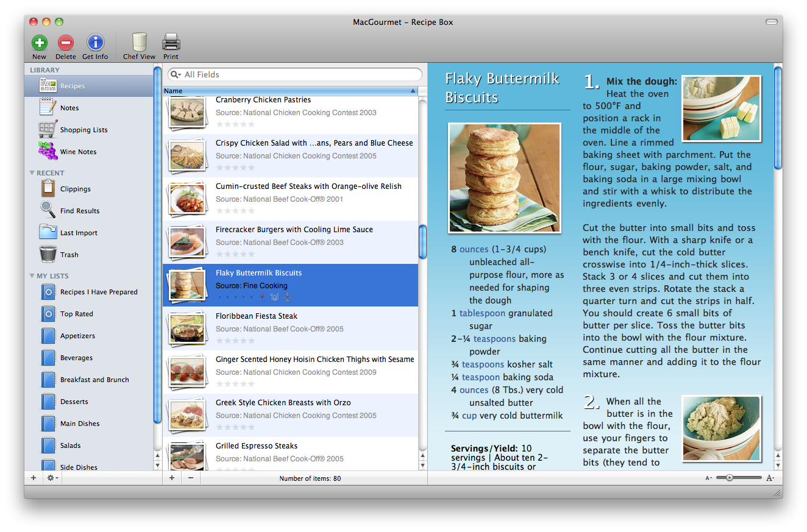Viewport: 807px width, 532px height.
Task: Open the Beverages list
Action: (89, 358)
